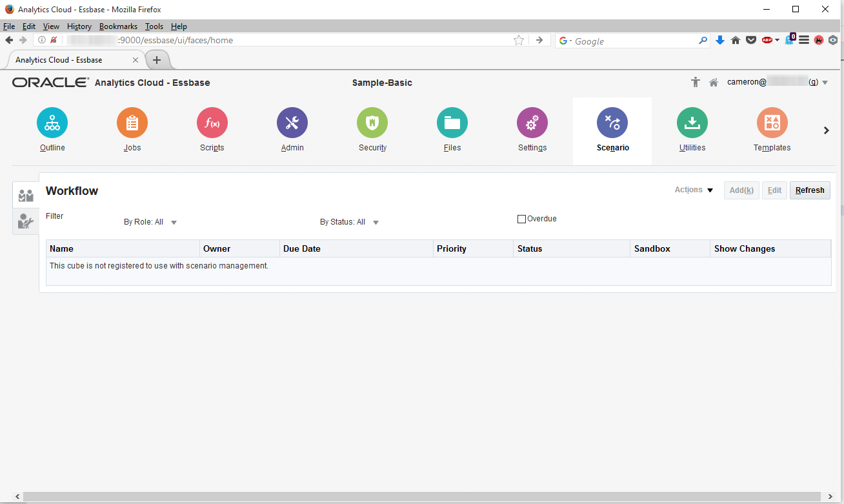The image size is (844, 504).
Task: Click the hexagon eye extension icon
Action: [x=833, y=40]
